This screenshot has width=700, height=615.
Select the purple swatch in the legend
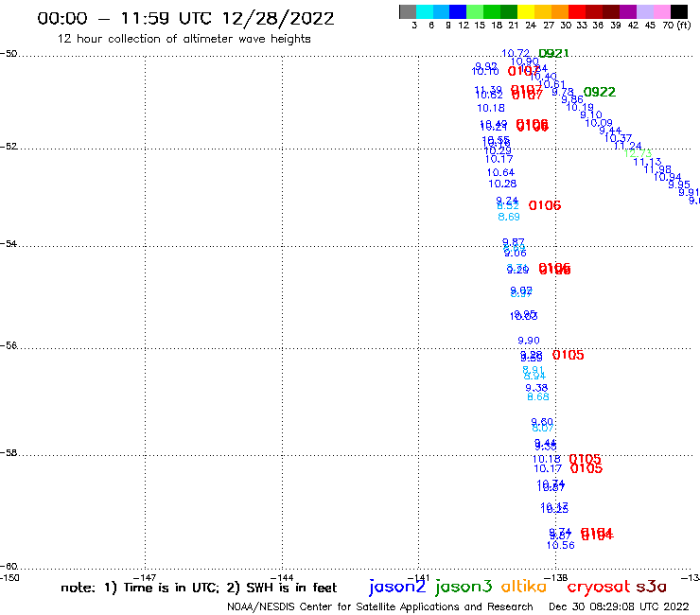click(x=628, y=11)
